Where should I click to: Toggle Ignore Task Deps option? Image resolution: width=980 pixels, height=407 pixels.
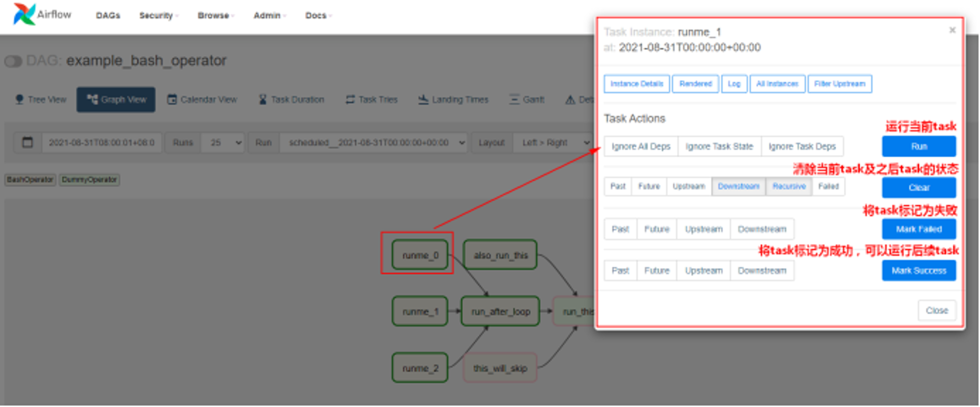click(x=802, y=146)
